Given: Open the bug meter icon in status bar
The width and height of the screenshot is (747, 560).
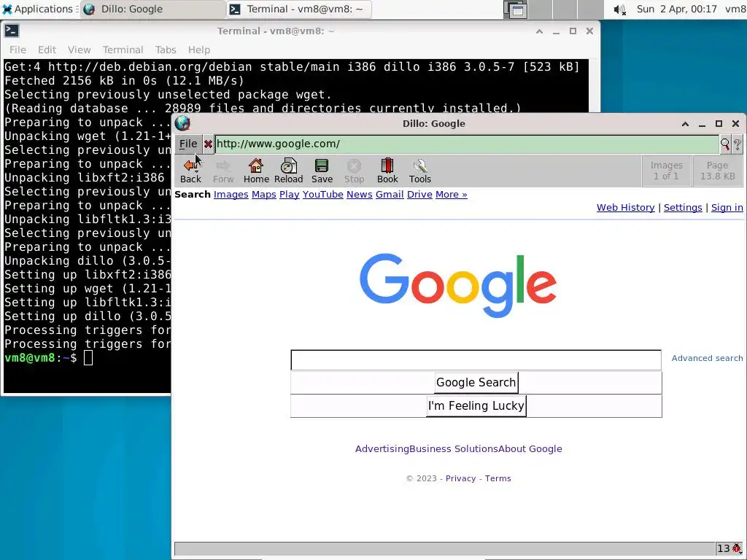Looking at the screenshot, I should click(x=736, y=548).
